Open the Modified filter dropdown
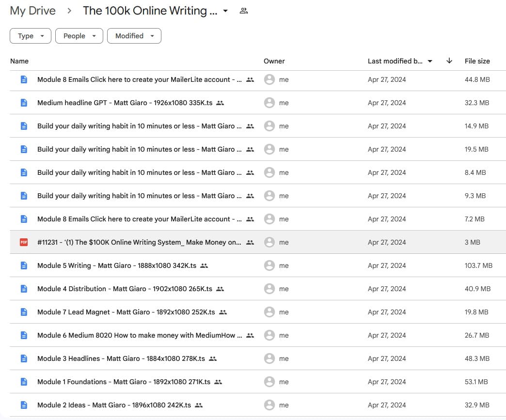Screen dimensions: 506x420 tap(134, 36)
